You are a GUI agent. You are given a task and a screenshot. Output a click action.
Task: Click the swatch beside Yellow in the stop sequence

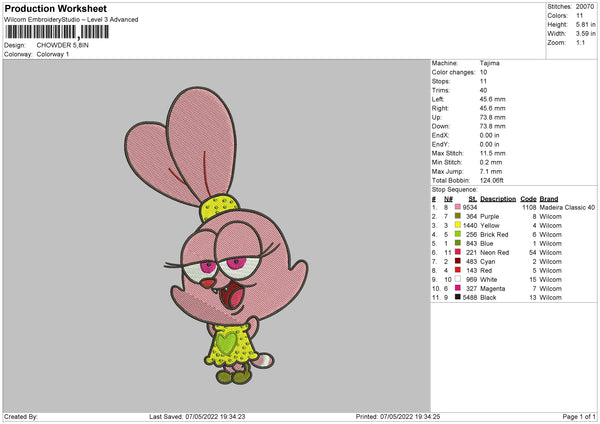[458, 225]
